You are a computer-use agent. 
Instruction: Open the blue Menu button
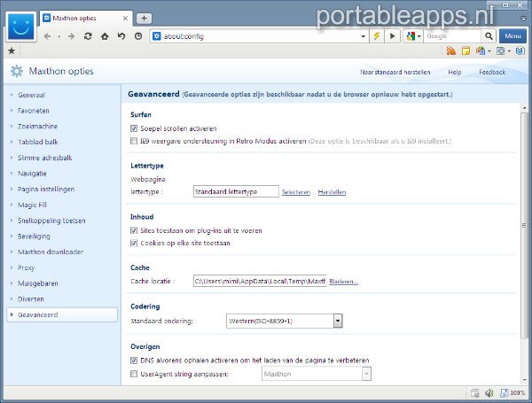click(x=512, y=36)
